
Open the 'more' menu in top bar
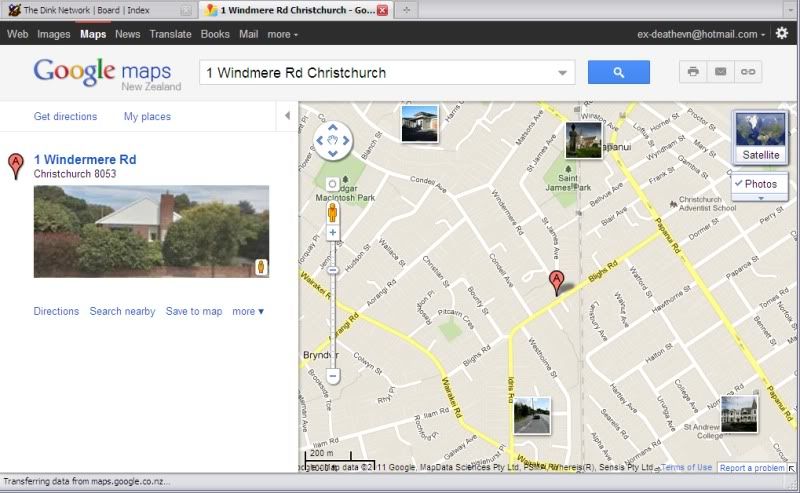click(x=283, y=34)
